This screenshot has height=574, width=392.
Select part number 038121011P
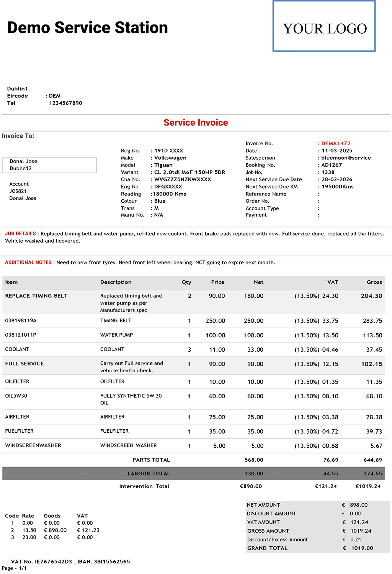(21, 335)
